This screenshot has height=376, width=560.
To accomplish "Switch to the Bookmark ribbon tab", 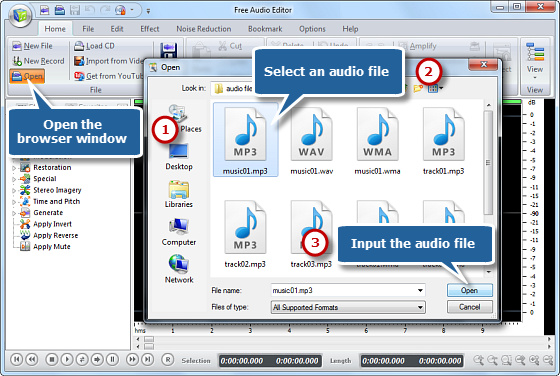I will (x=265, y=29).
